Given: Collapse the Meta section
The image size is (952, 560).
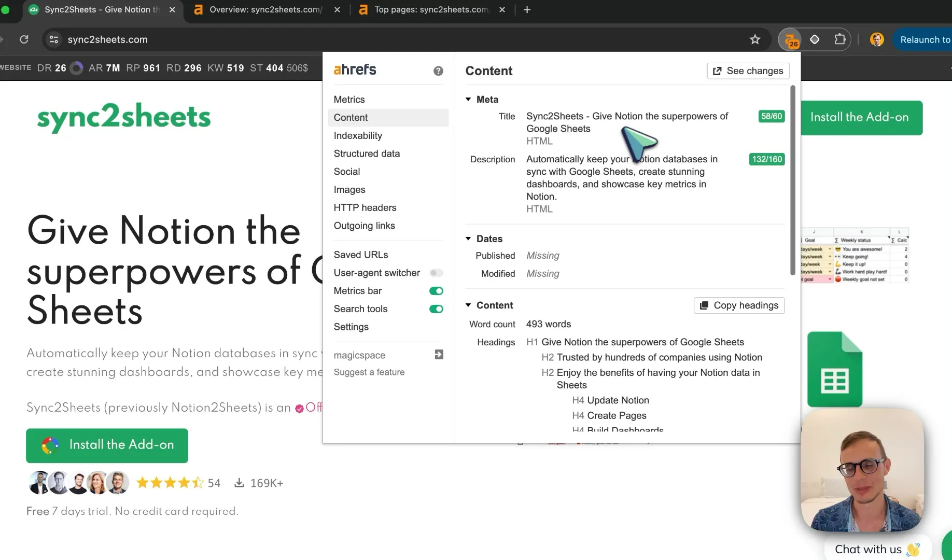Looking at the screenshot, I should tap(468, 99).
